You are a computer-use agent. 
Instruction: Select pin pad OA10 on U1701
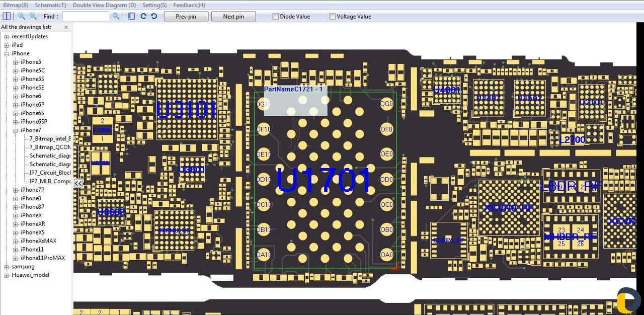point(264,255)
